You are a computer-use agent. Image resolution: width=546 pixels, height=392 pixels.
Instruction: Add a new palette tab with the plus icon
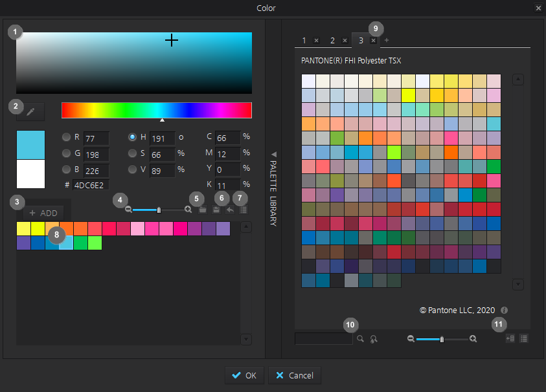pos(387,40)
